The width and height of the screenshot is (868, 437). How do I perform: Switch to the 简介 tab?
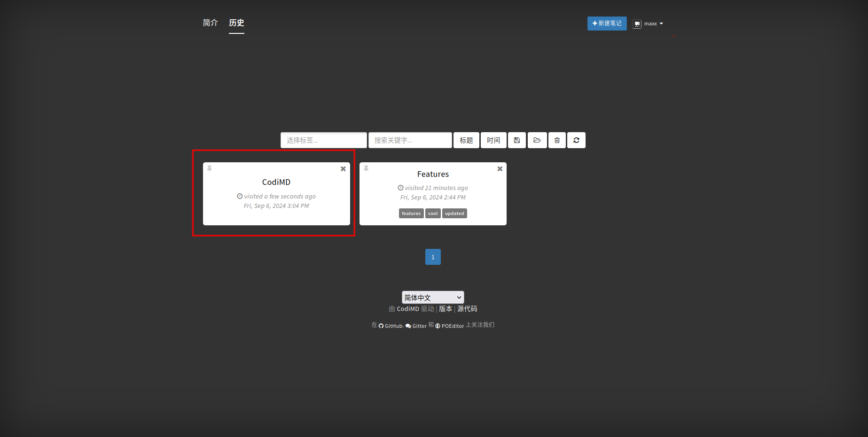(x=211, y=23)
